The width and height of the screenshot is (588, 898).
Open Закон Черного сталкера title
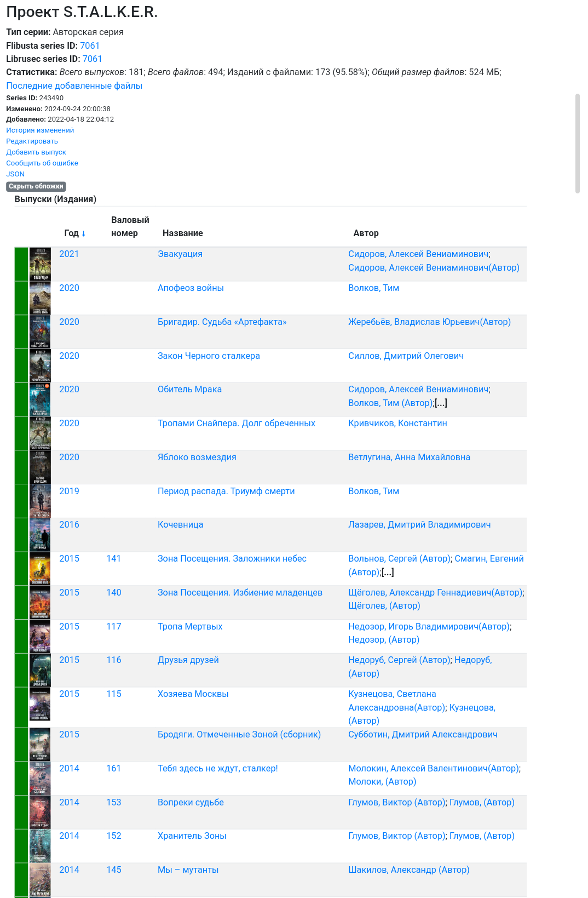209,356
